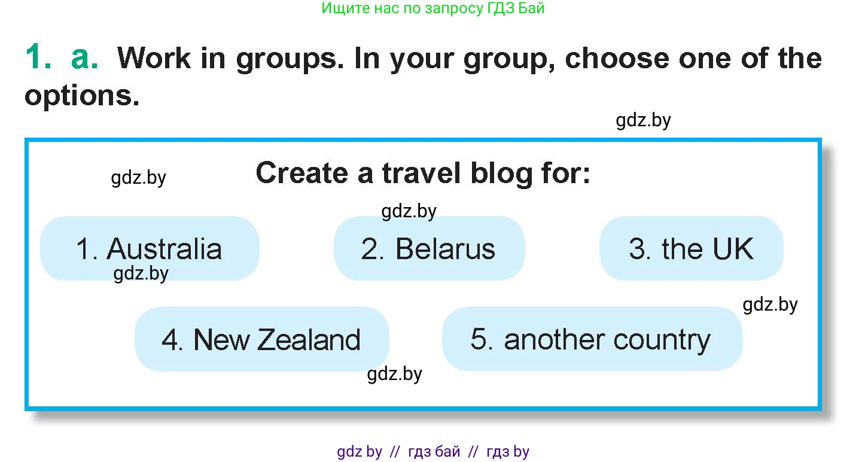Click the gdz.by watermark left of the title
The height and width of the screenshot is (462, 868).
138,178
